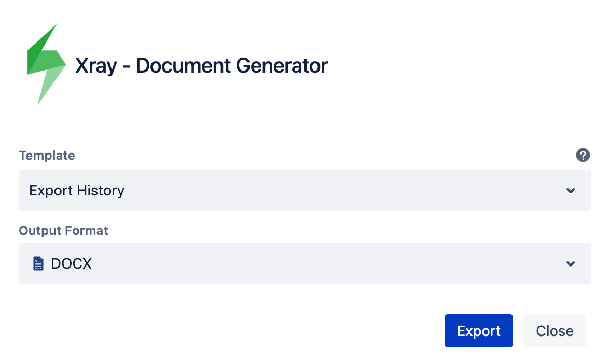Open the DOCX output format selector
Image resolution: width=609 pixels, height=364 pixels.
305,263
